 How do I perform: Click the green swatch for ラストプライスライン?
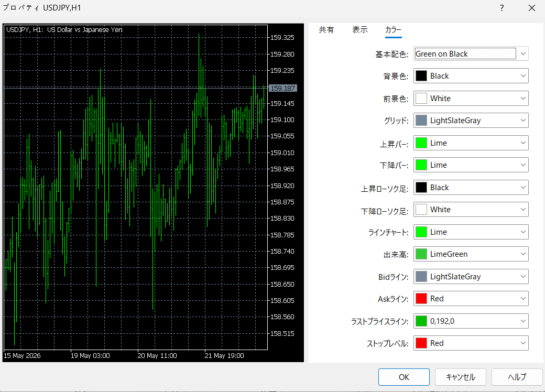[421, 321]
